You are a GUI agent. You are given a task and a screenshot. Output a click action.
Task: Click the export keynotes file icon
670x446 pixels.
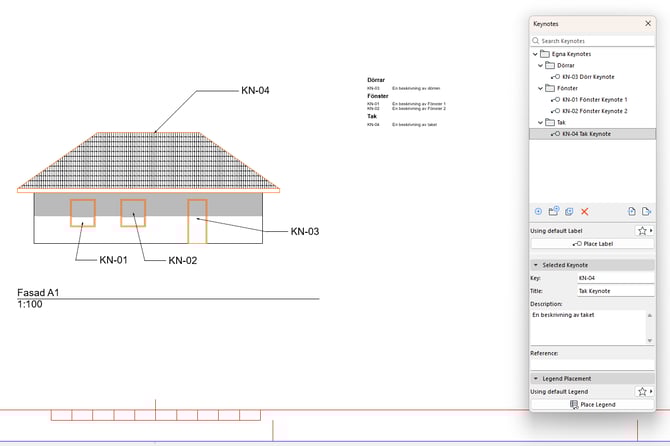[x=647, y=212]
